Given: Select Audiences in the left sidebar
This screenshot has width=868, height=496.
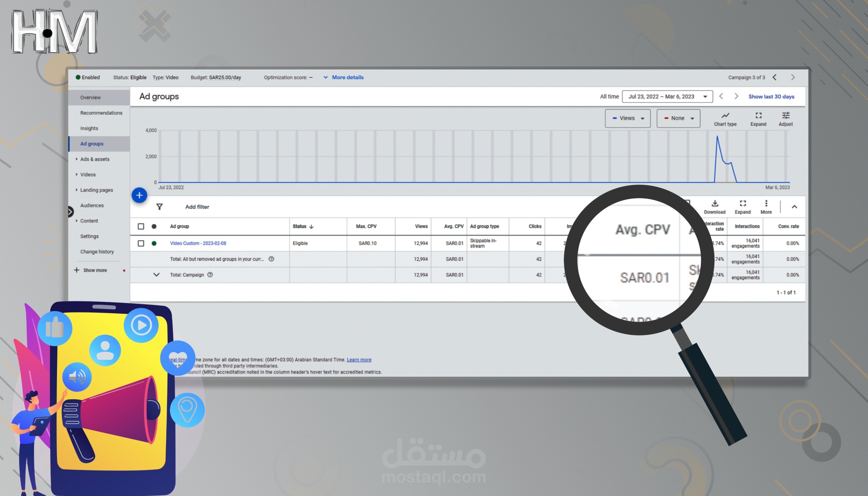Looking at the screenshot, I should coord(92,205).
